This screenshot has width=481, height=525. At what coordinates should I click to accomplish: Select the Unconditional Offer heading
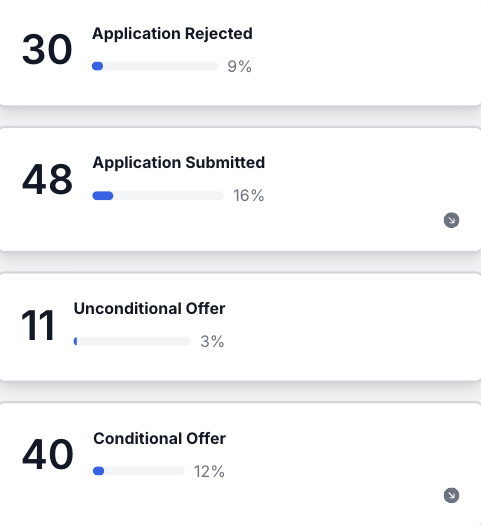pos(149,309)
